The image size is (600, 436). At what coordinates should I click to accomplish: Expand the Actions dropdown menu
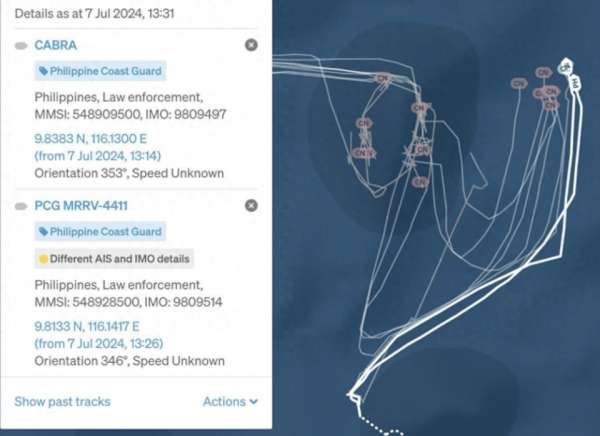coord(230,401)
